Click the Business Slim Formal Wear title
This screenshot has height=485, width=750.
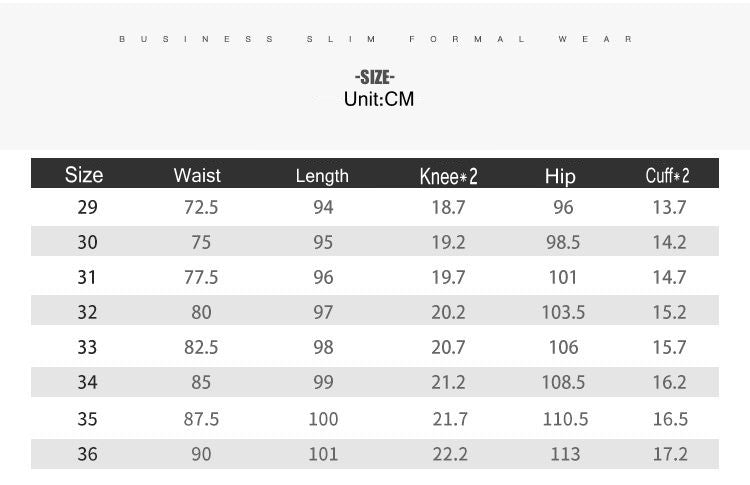375,39
